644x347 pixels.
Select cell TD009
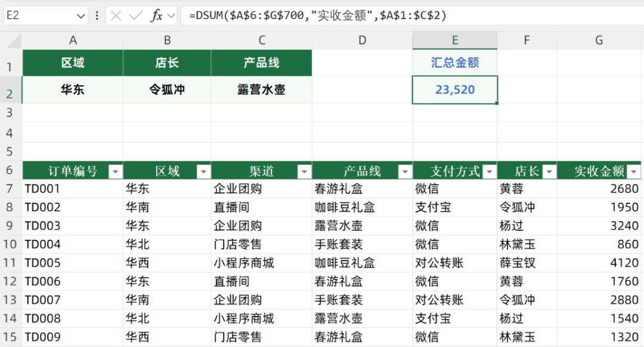(73, 337)
